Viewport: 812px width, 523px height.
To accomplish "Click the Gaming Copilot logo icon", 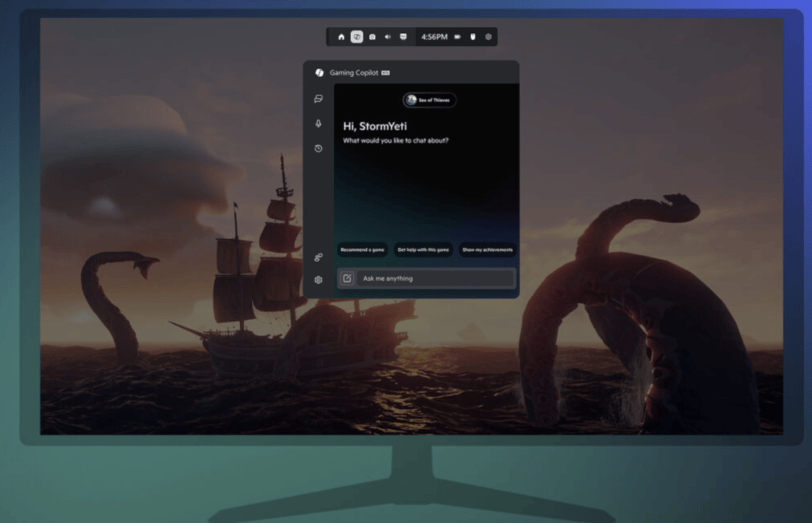I will [x=319, y=73].
